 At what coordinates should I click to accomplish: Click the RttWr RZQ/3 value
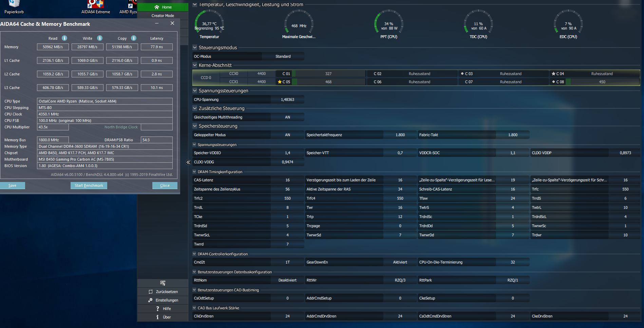click(400, 280)
